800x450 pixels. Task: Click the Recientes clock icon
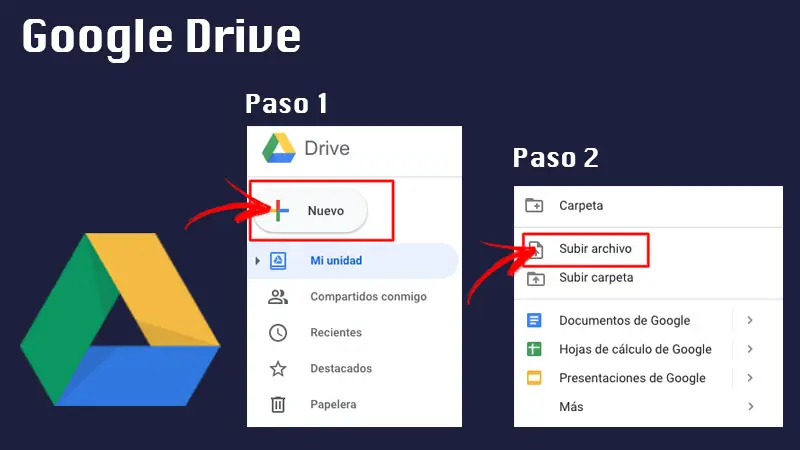[x=278, y=333]
